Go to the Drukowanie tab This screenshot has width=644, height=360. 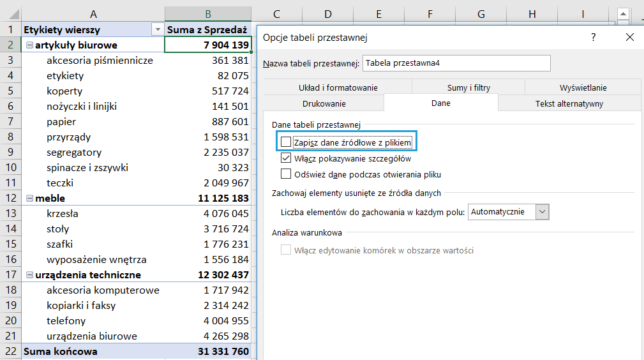pyautogui.click(x=324, y=103)
